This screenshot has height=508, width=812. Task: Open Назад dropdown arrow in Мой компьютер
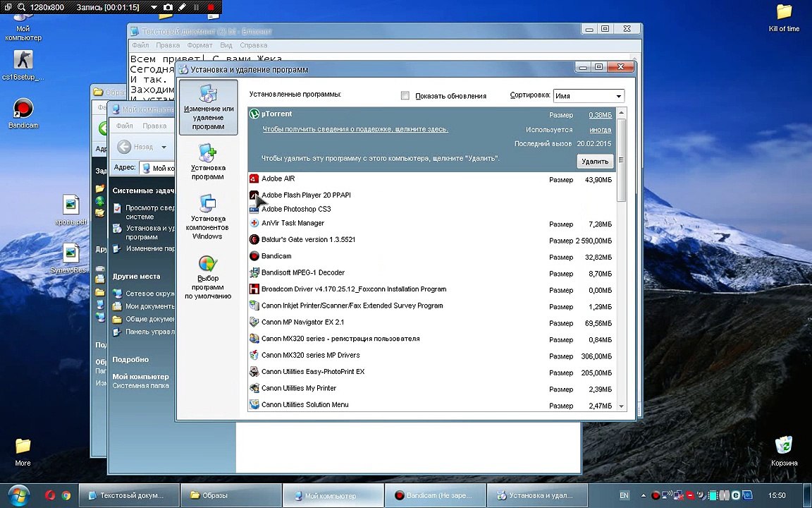(164, 147)
